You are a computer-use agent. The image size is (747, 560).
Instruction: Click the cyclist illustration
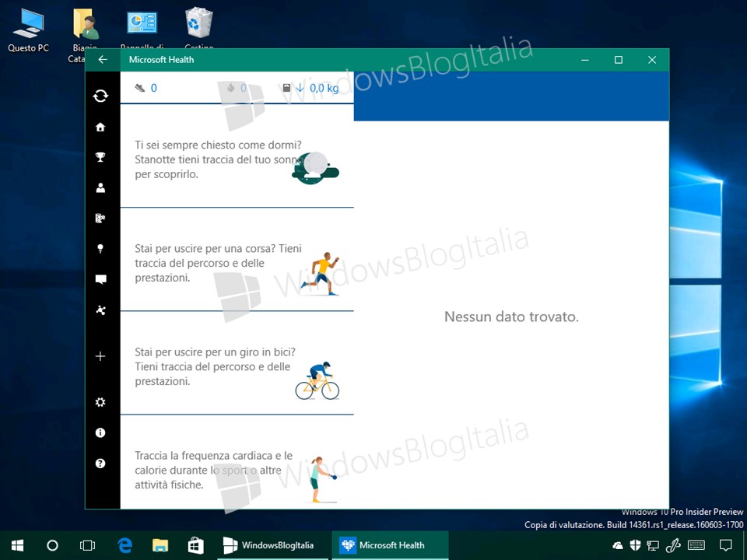317,380
